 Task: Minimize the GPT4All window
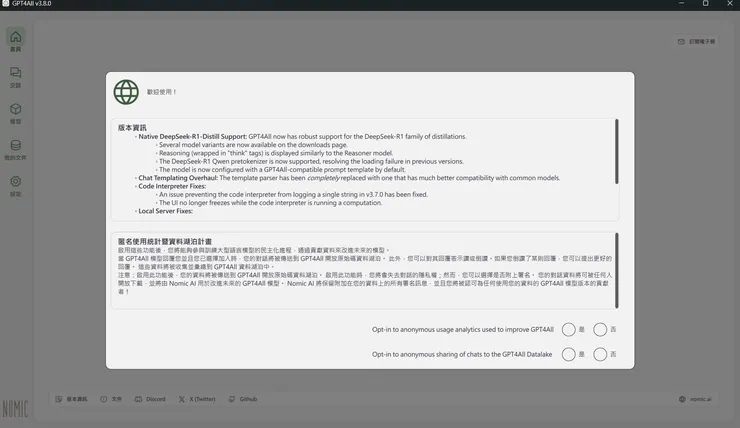click(x=681, y=3)
